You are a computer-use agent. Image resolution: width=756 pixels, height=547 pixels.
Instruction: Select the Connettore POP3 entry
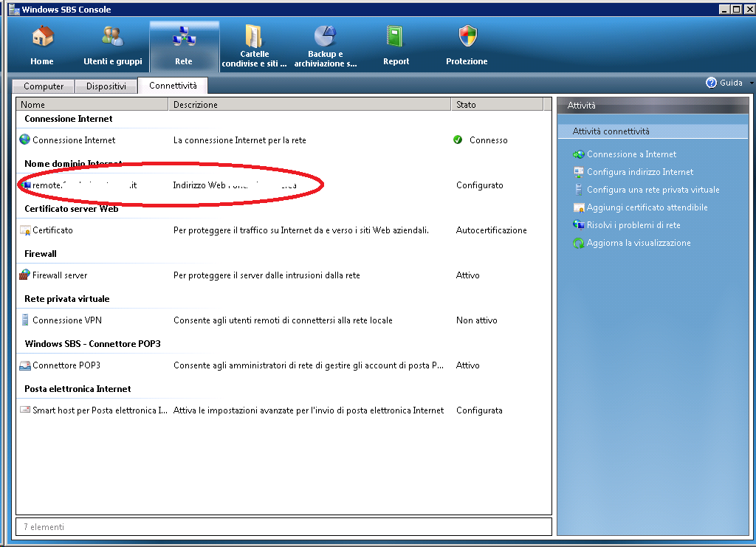click(283, 365)
